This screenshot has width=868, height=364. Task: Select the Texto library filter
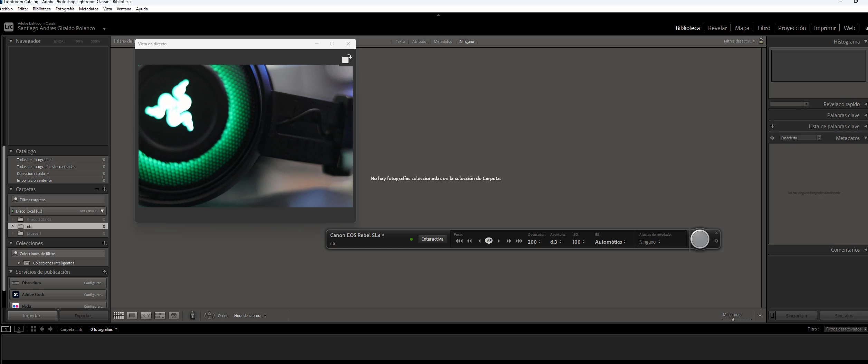[400, 41]
